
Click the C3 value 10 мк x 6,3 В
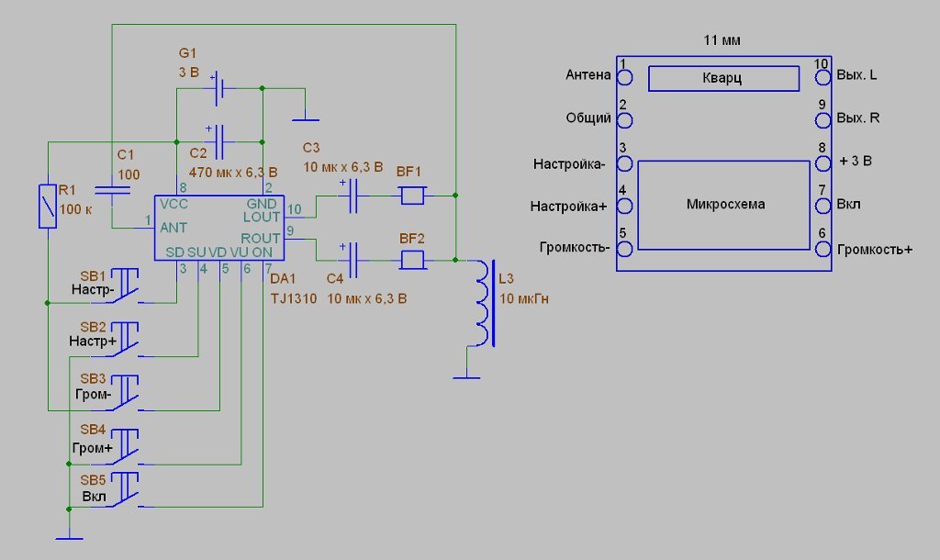(x=343, y=167)
